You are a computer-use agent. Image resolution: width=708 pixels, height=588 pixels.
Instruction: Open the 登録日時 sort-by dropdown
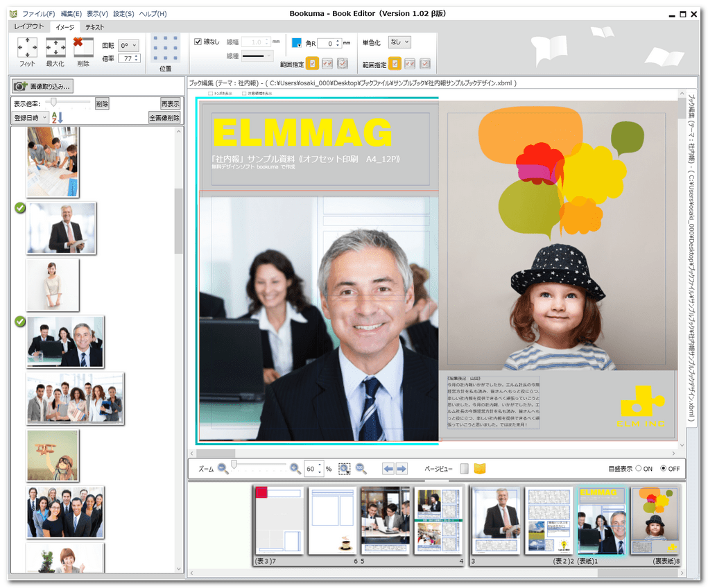(31, 118)
